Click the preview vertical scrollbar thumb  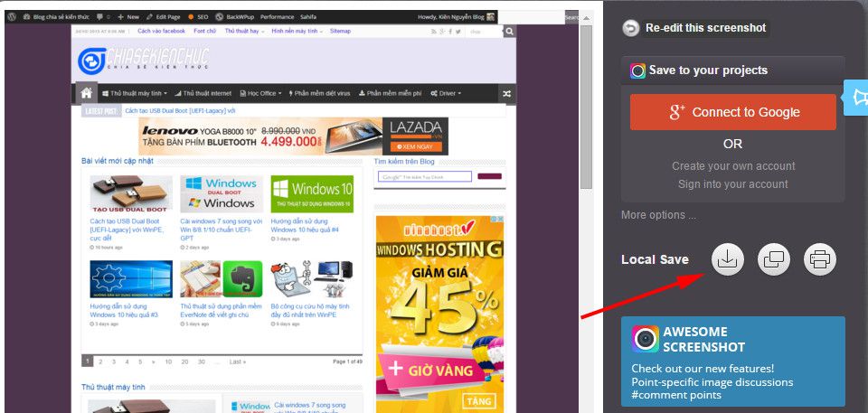586,107
